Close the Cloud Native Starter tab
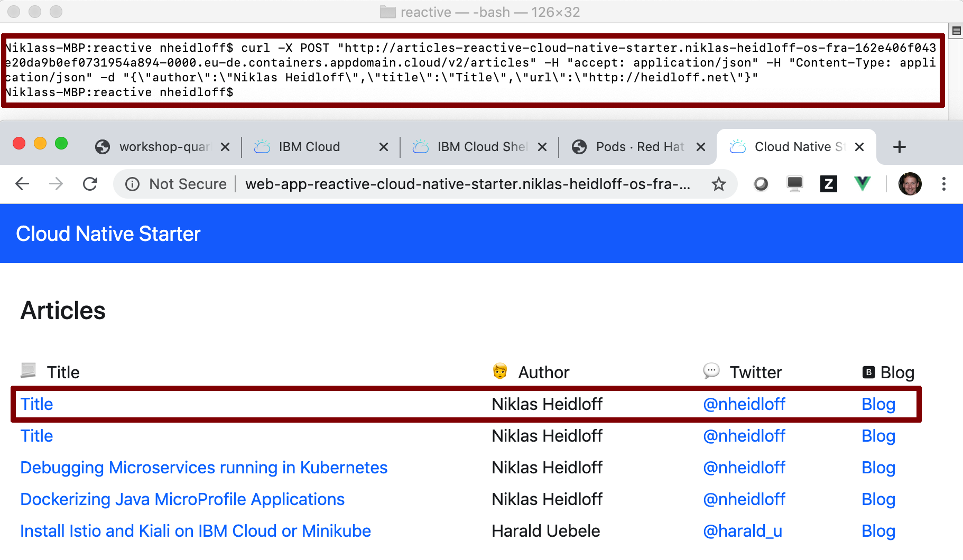This screenshot has height=560, width=963. (859, 147)
